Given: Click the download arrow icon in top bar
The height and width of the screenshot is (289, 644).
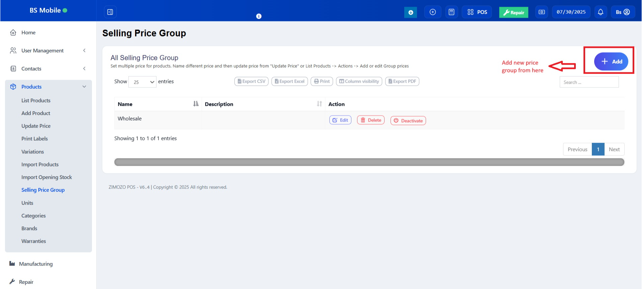Looking at the screenshot, I should [x=411, y=12].
